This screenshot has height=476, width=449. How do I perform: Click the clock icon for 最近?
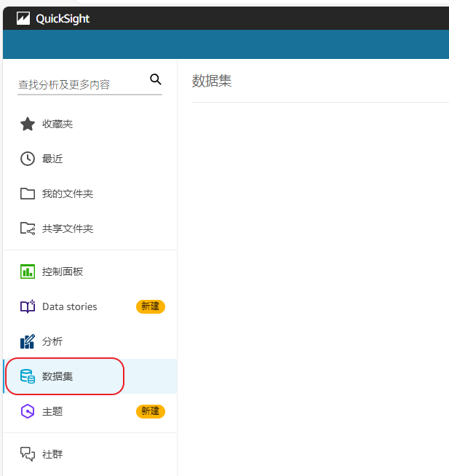[x=28, y=159]
